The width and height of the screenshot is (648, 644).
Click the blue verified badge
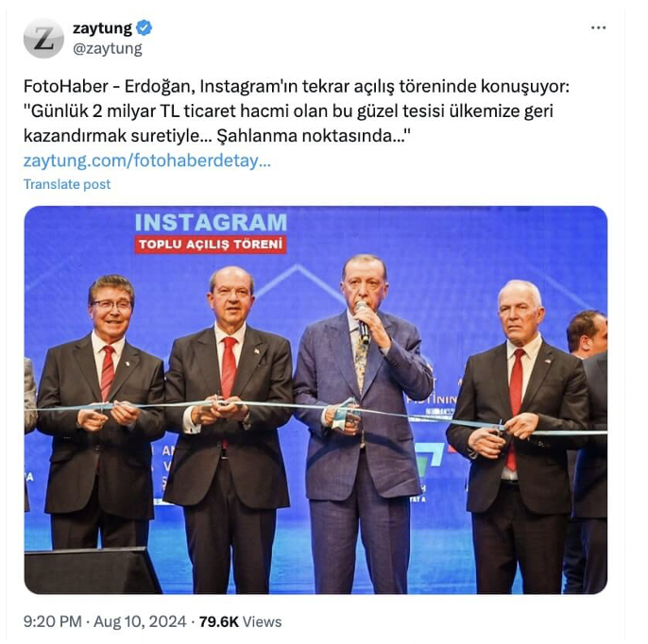click(x=145, y=28)
